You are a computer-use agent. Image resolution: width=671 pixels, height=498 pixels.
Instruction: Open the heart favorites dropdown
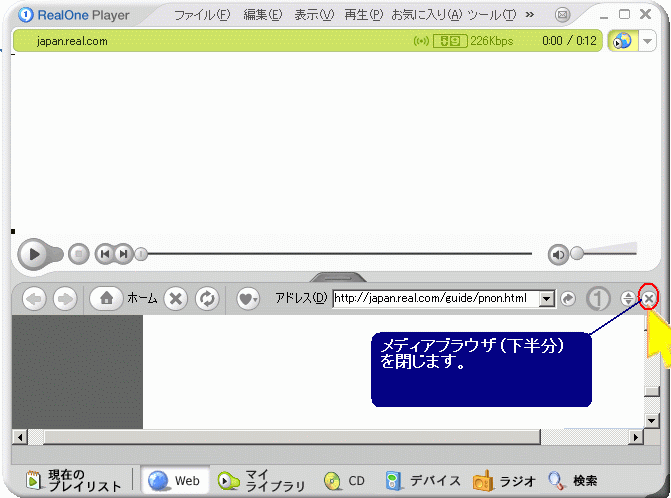tap(248, 299)
